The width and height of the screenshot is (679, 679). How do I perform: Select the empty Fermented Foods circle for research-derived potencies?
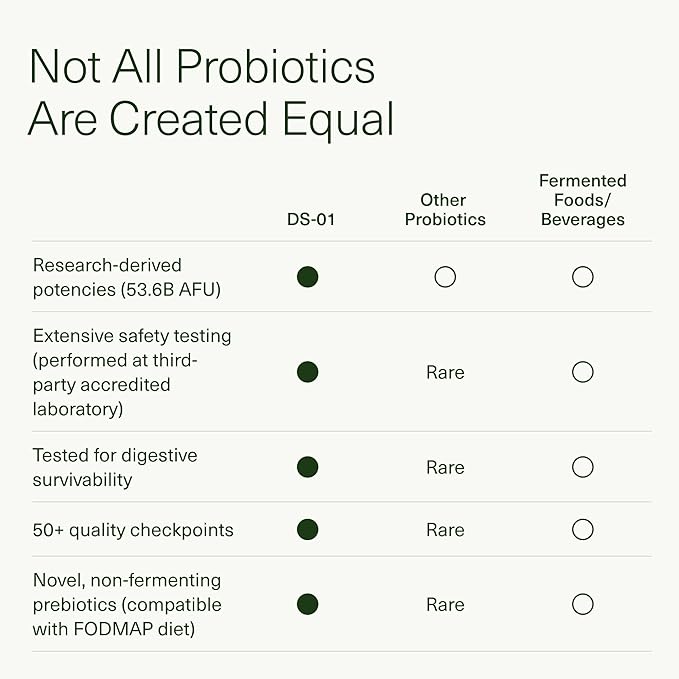pyautogui.click(x=583, y=277)
